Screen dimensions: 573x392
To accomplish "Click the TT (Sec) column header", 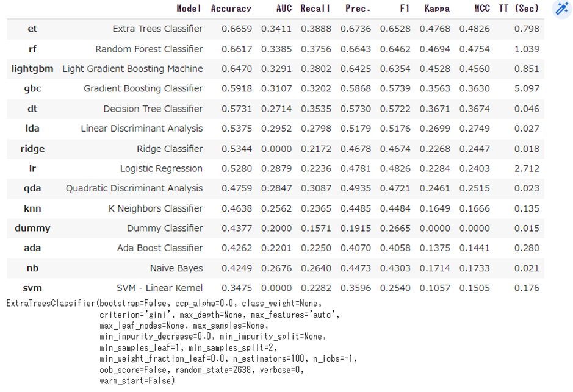I will [x=519, y=9].
